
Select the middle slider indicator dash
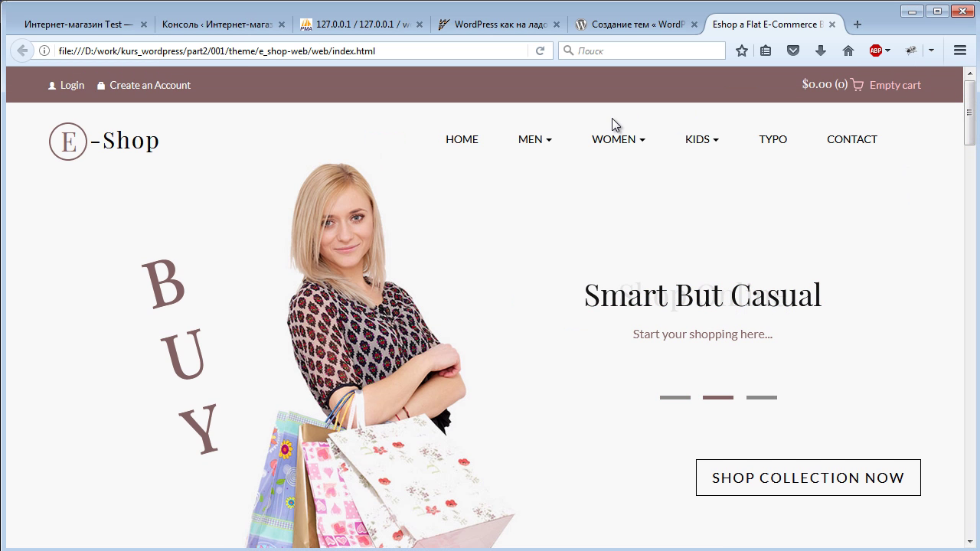click(718, 397)
